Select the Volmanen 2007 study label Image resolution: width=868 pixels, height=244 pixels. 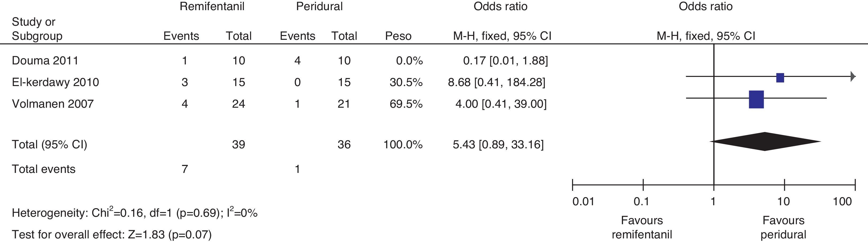(53, 104)
